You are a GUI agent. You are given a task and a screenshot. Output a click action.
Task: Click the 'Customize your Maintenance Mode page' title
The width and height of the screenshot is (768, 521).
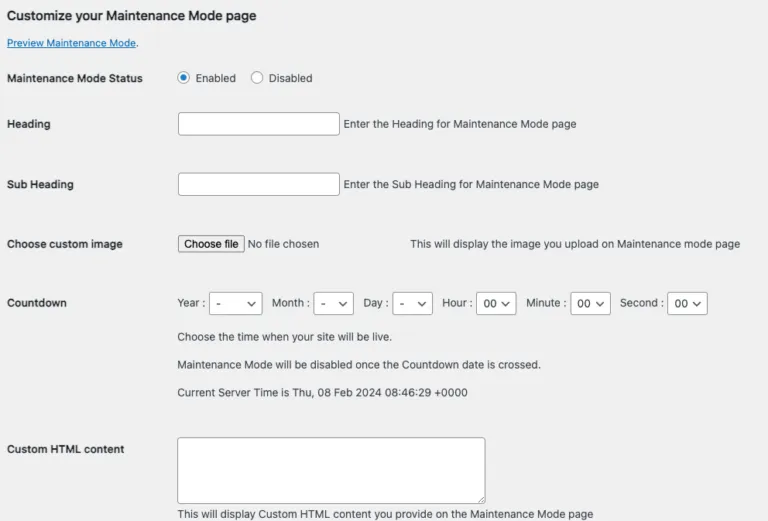coord(131,16)
